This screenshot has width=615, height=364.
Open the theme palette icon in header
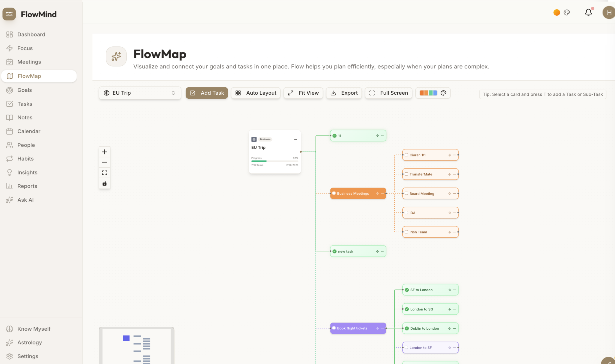coord(567,12)
